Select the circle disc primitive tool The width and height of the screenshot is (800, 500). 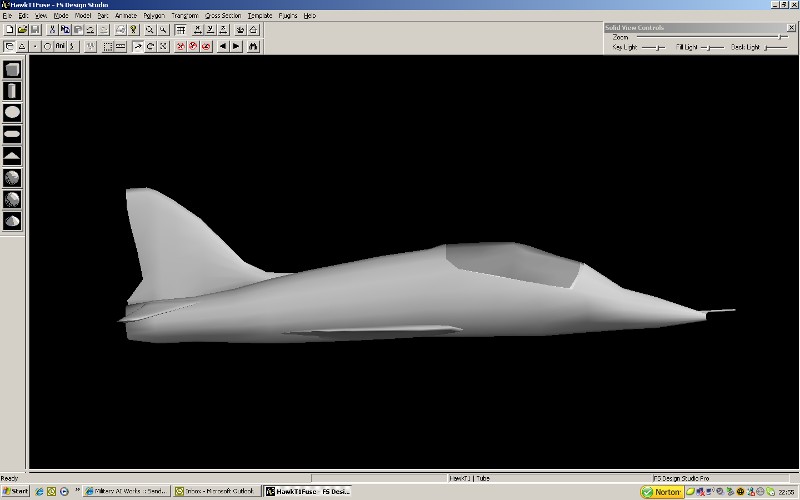coord(12,112)
